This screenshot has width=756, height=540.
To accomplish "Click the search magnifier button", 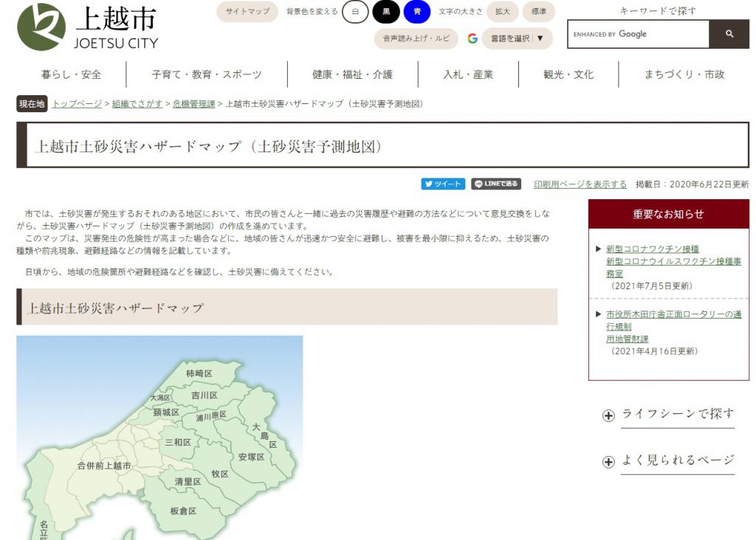I will pyautogui.click(x=729, y=34).
